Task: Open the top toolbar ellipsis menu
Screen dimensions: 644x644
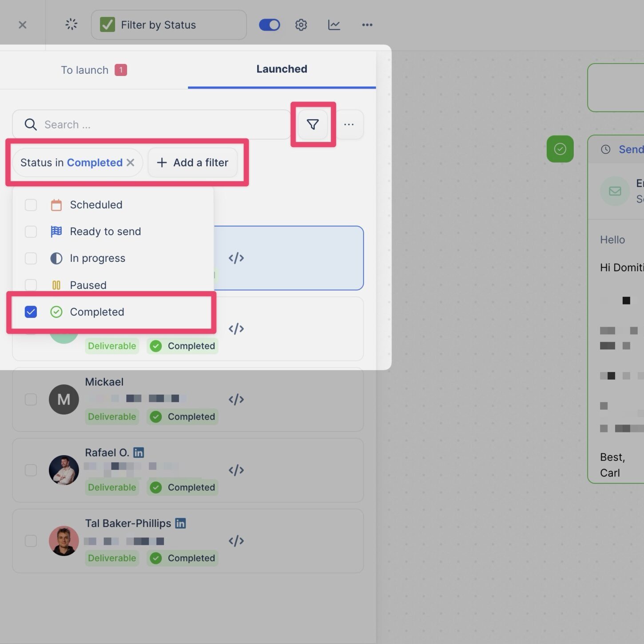Action: click(367, 24)
